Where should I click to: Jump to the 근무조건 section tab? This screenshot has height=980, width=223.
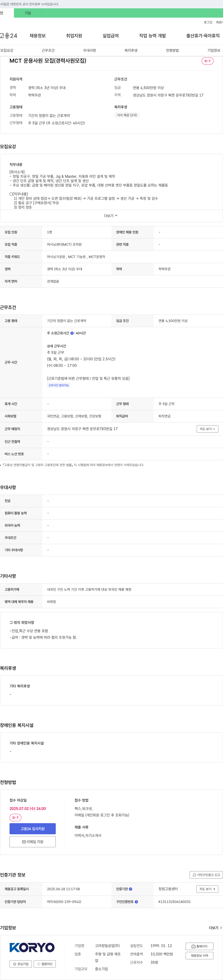point(48,51)
